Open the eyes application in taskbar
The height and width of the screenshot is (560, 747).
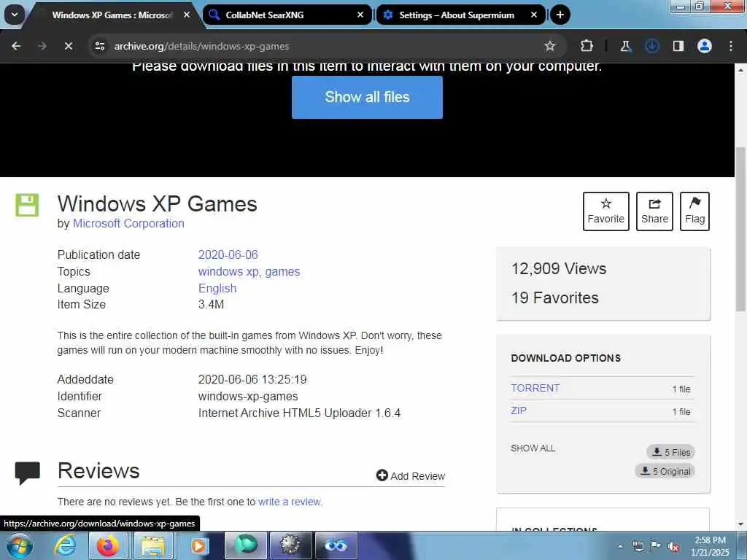click(336, 545)
